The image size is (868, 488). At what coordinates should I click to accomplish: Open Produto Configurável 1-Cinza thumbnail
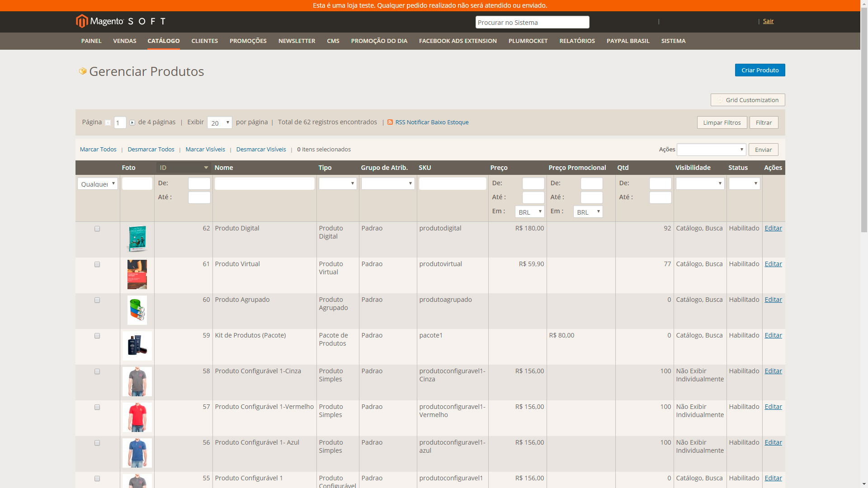137,382
